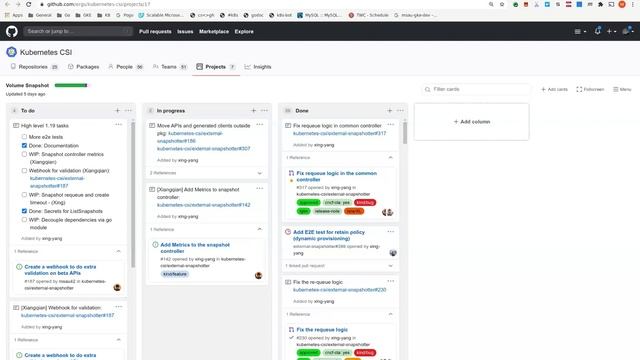Open Issues in top nav
Viewport: 640px width, 360px height.
(185, 31)
